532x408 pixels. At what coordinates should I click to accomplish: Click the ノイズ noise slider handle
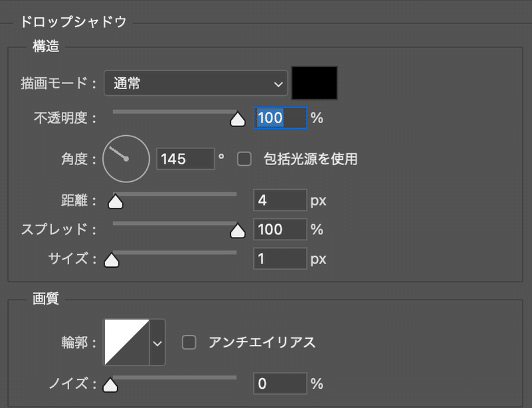point(110,385)
